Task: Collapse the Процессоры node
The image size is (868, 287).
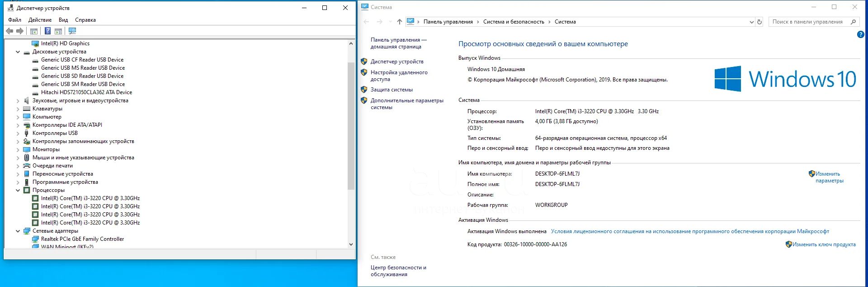Action: tap(18, 190)
